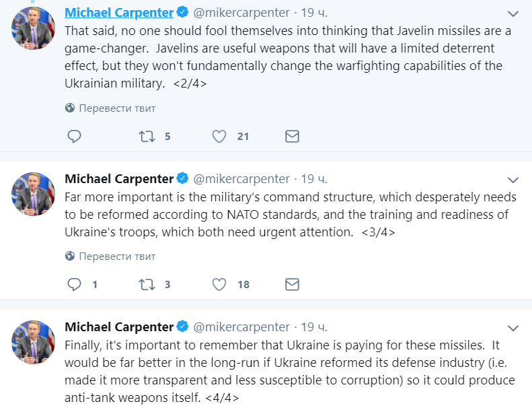Reply to the 3/4 command structure tweet
532x410 pixels.
tap(75, 285)
